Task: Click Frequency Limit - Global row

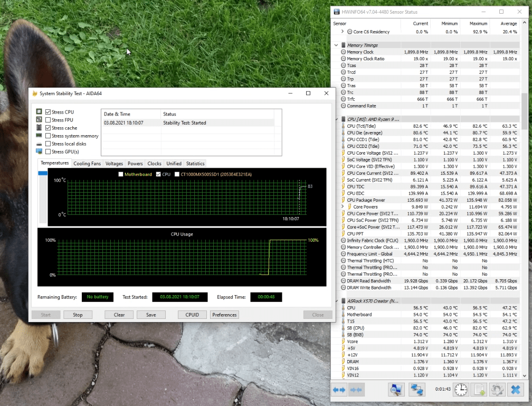Action: point(429,254)
